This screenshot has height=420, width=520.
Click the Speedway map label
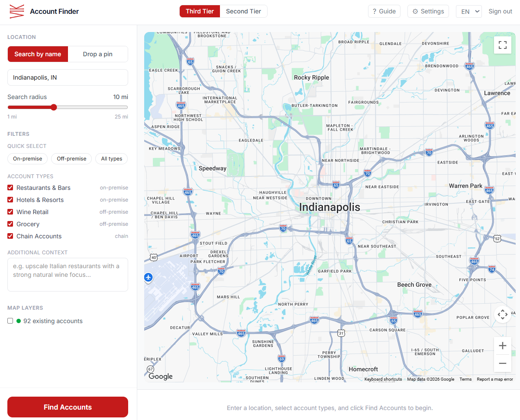coord(213,168)
